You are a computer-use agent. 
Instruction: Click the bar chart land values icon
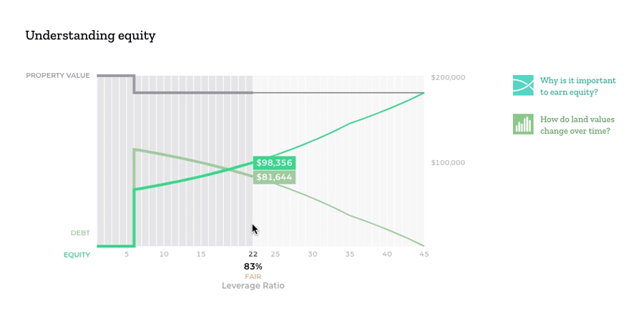(x=523, y=124)
